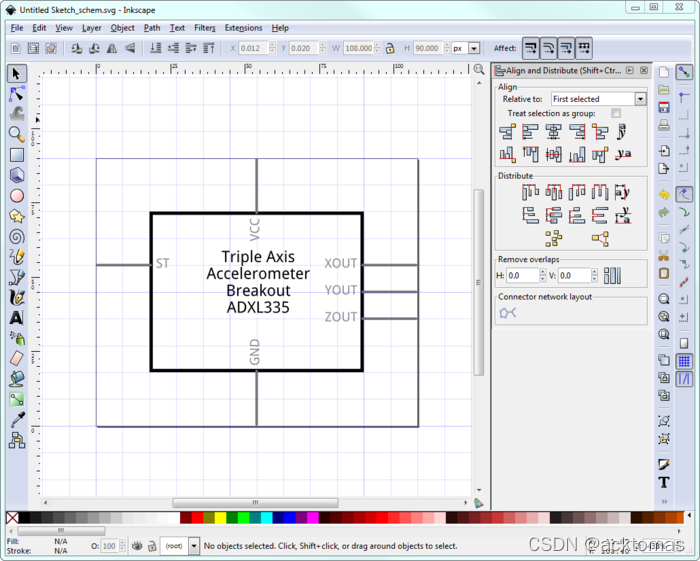Select the Zoom magnifier tool
Image resolution: width=700 pixels, height=561 pixels.
pyautogui.click(x=17, y=134)
